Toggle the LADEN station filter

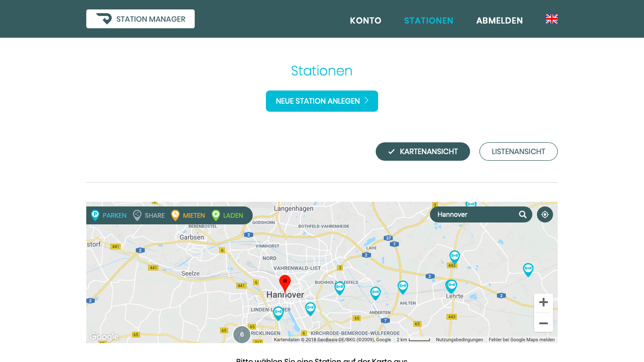pyautogui.click(x=215, y=215)
